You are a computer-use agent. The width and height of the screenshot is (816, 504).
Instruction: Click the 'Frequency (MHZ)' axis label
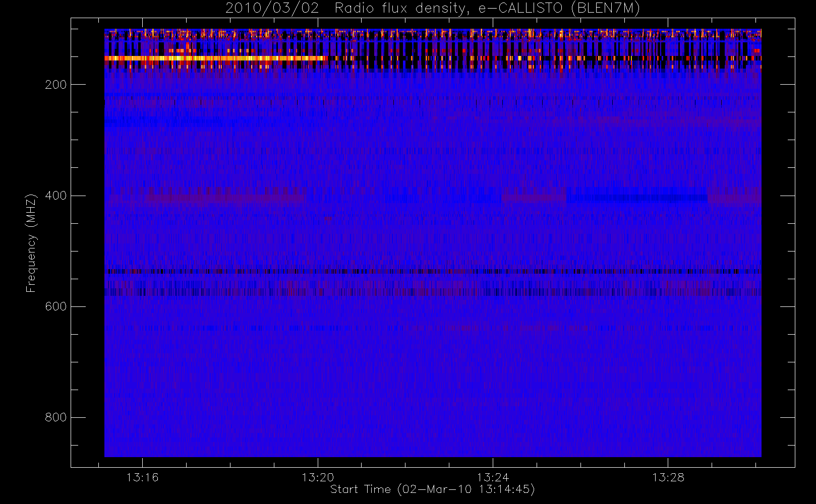pyautogui.click(x=31, y=243)
